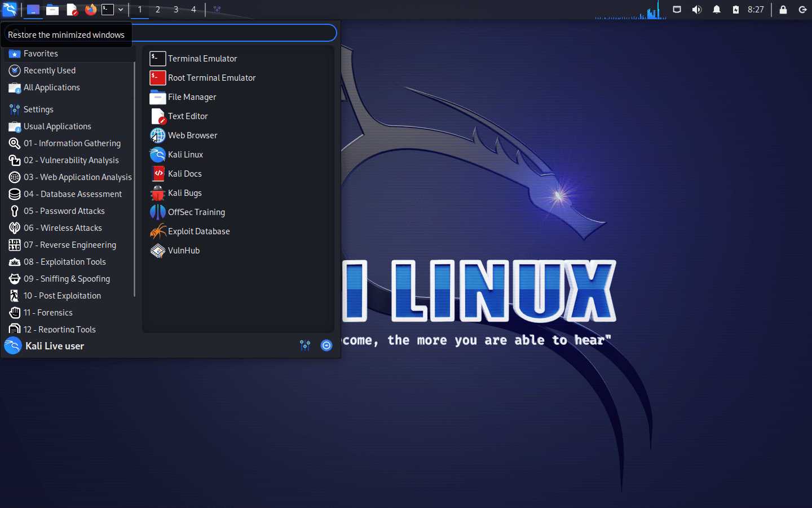Open Kali Bugs entry
The image size is (812, 508).
click(x=238, y=193)
